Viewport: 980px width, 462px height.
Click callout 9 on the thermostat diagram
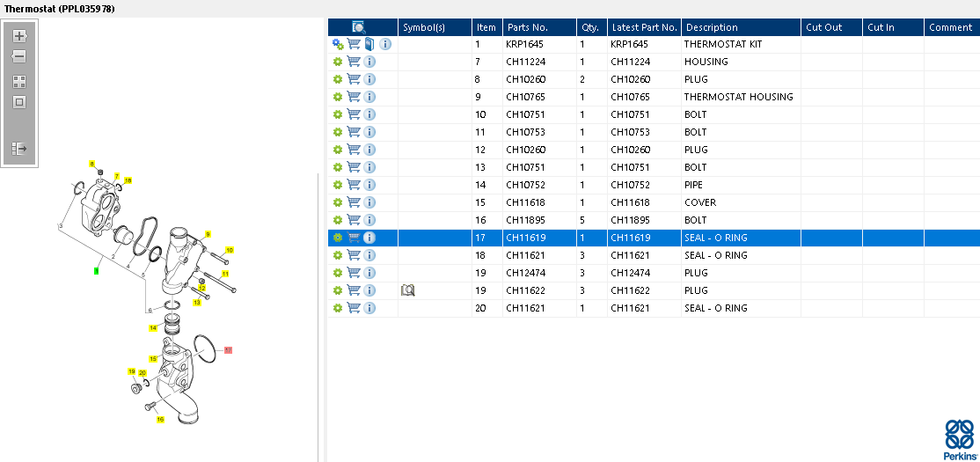[208, 234]
